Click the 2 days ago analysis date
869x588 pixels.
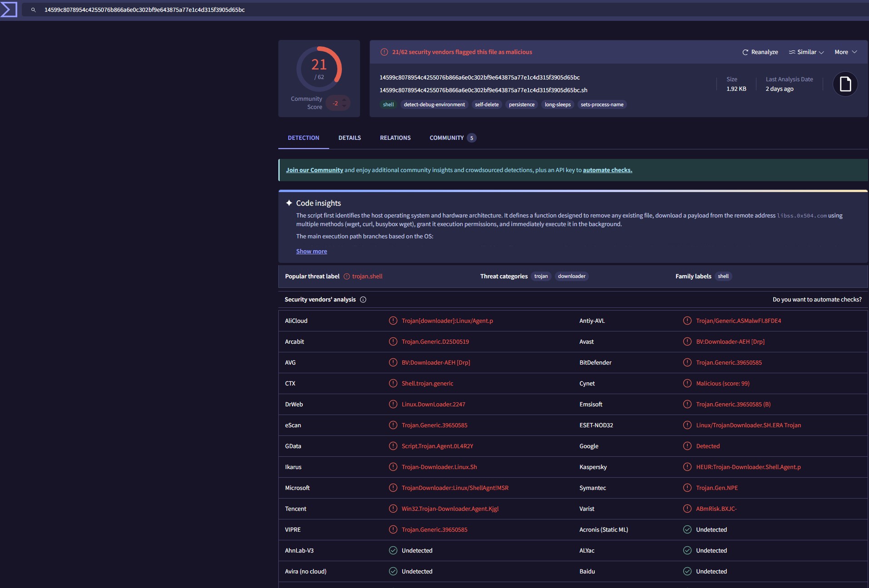coord(780,89)
